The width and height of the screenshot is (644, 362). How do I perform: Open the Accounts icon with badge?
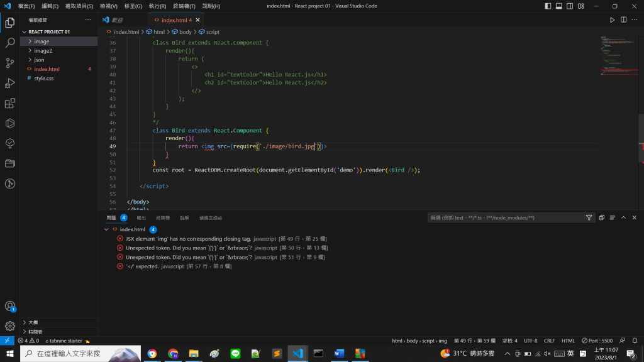tap(10, 306)
